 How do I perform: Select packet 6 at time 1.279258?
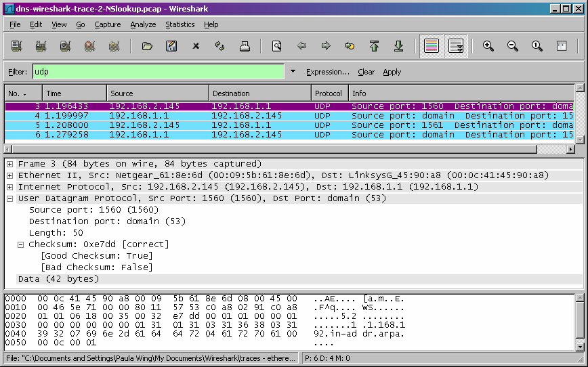click(289, 135)
